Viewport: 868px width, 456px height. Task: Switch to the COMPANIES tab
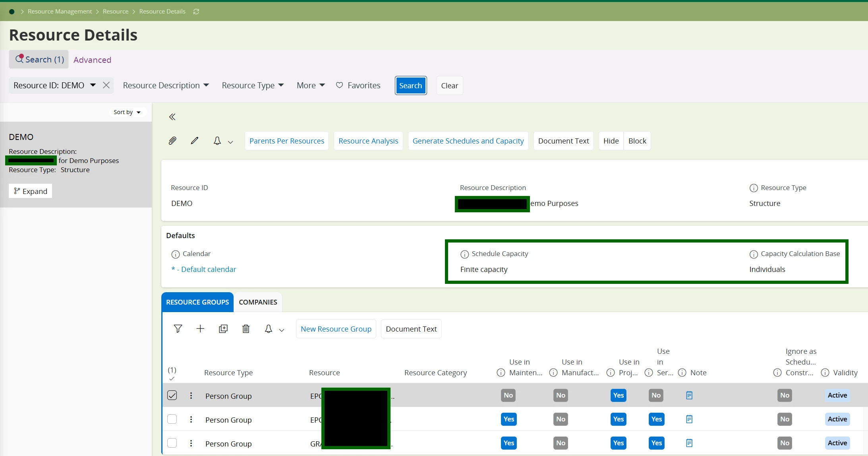tap(258, 302)
